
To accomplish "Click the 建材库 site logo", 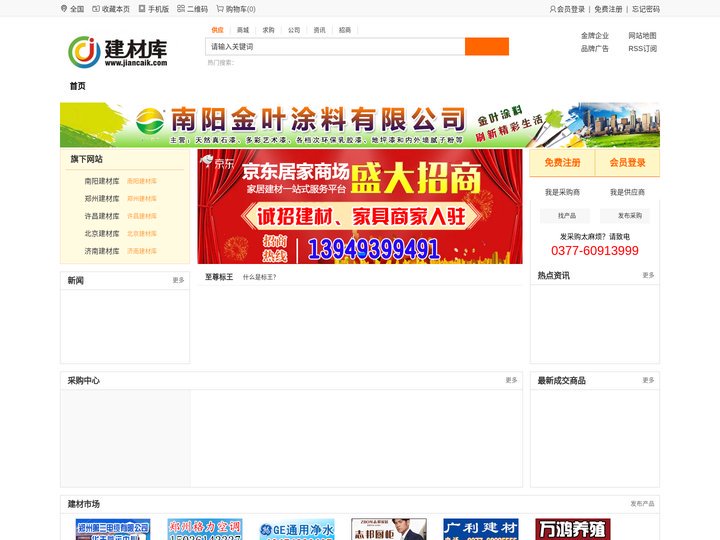I will point(118,52).
